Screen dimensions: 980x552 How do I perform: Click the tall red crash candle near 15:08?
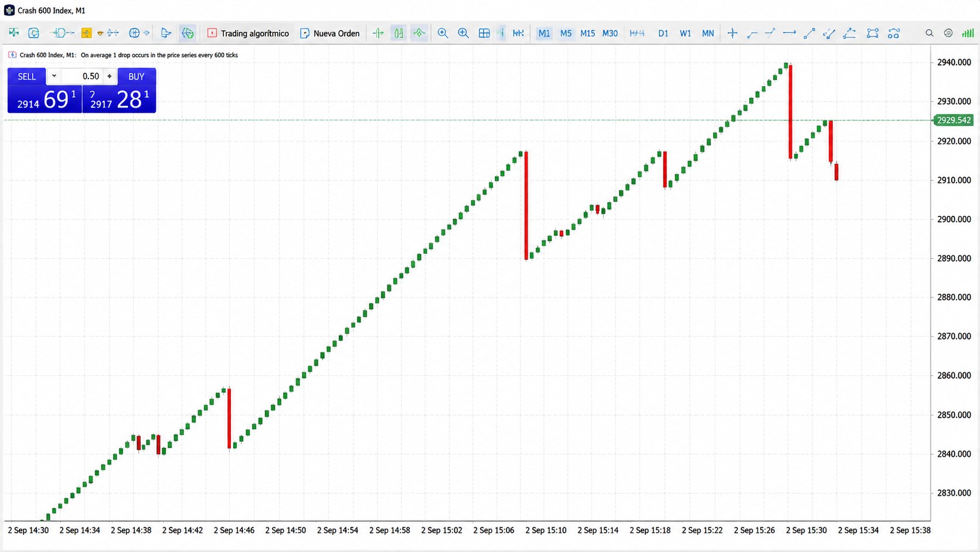(526, 205)
